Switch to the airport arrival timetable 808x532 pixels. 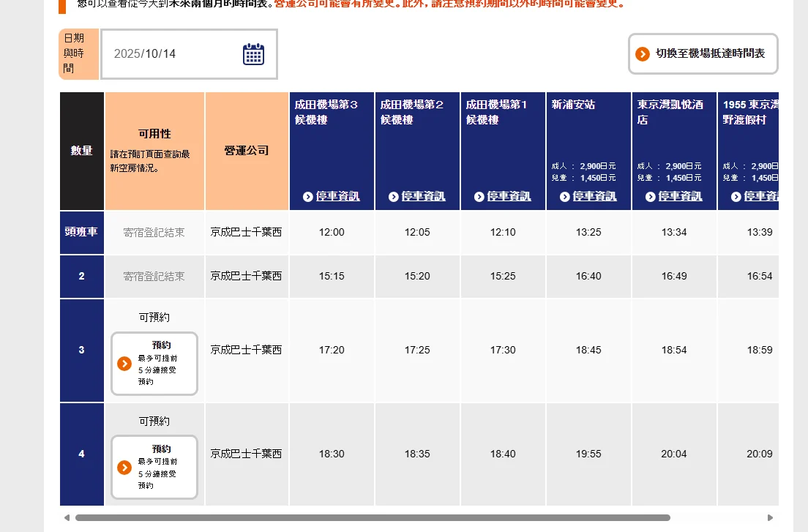click(703, 53)
